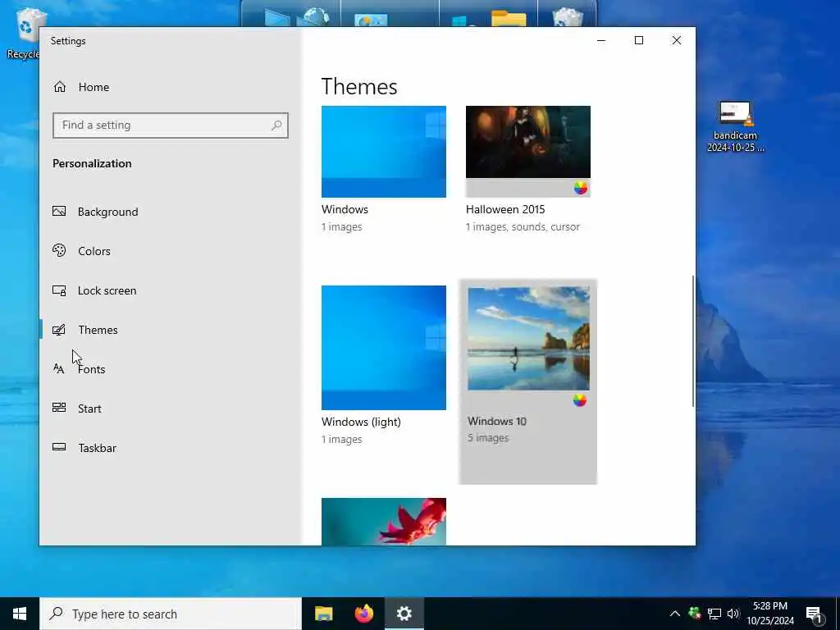Click the Settings gear taskbar icon
The width and height of the screenshot is (840, 630).
(404, 614)
